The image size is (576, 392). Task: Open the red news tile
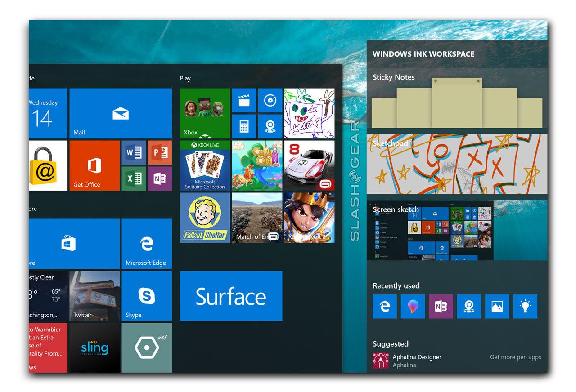48,347
